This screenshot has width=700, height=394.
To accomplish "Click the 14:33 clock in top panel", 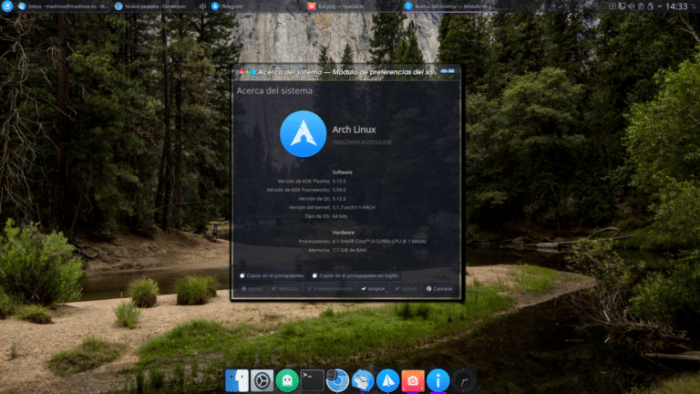I will [676, 6].
